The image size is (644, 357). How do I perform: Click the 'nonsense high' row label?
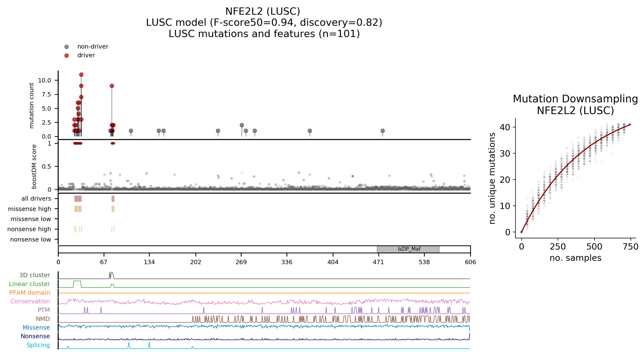[29, 229]
